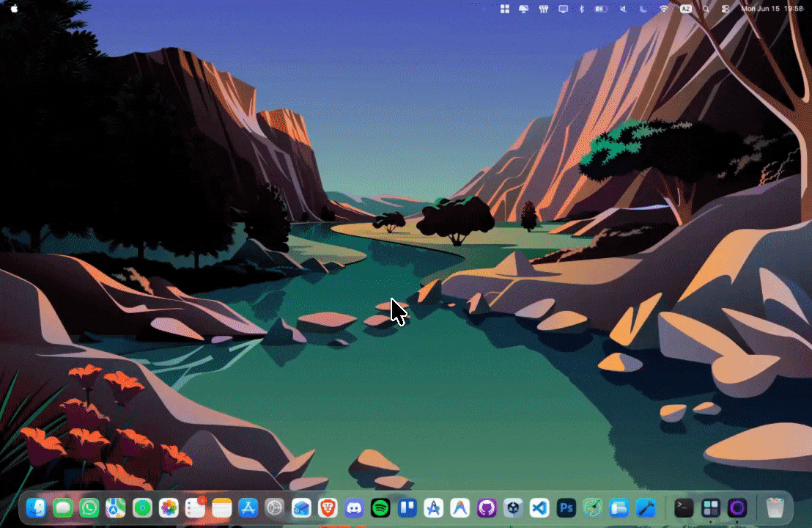Open the Terminal app

(x=684, y=507)
